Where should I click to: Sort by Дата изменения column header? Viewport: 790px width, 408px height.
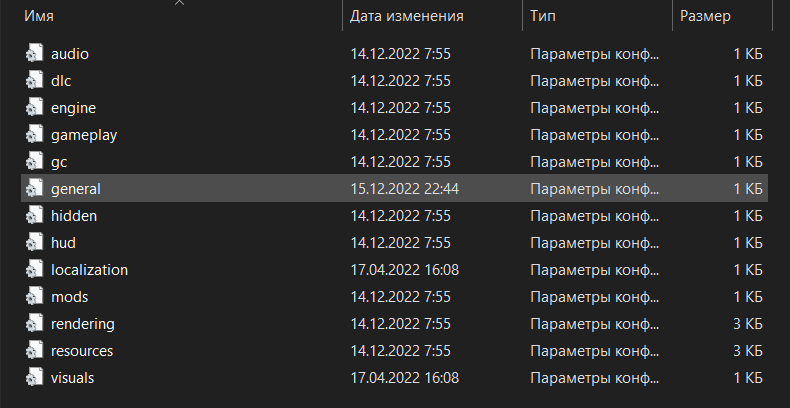[405, 16]
